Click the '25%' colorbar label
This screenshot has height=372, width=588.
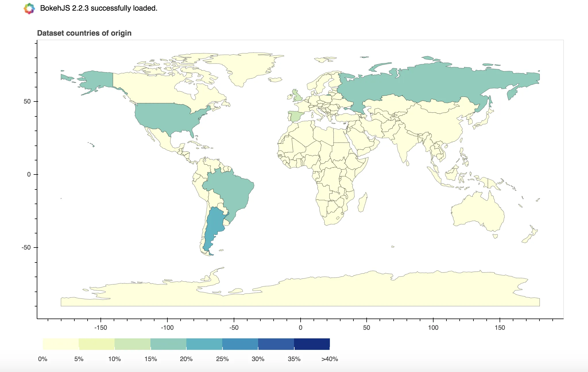tap(222, 359)
